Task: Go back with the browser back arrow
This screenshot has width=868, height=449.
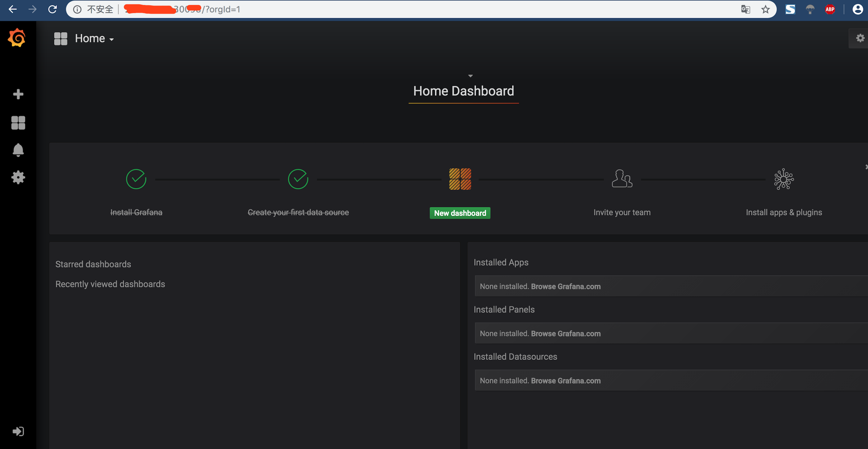Action: (12, 9)
